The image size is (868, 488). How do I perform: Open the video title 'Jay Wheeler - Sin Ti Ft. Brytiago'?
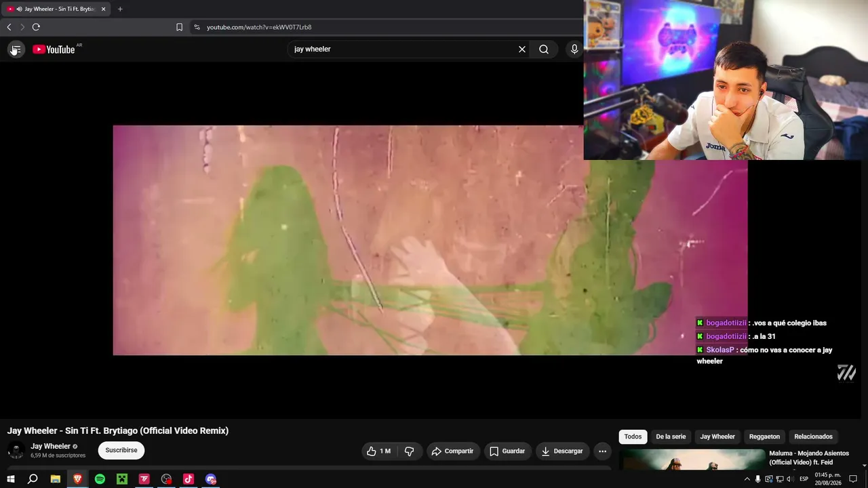tap(118, 431)
